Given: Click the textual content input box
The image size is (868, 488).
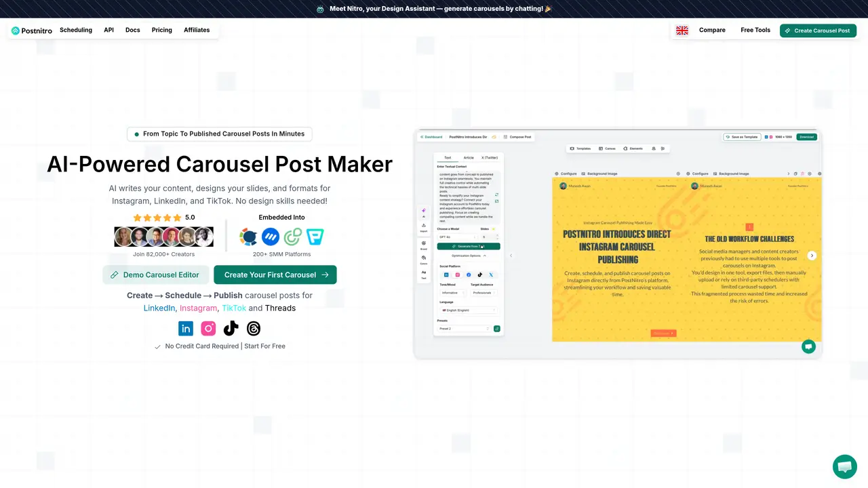Looking at the screenshot, I should pos(469,197).
